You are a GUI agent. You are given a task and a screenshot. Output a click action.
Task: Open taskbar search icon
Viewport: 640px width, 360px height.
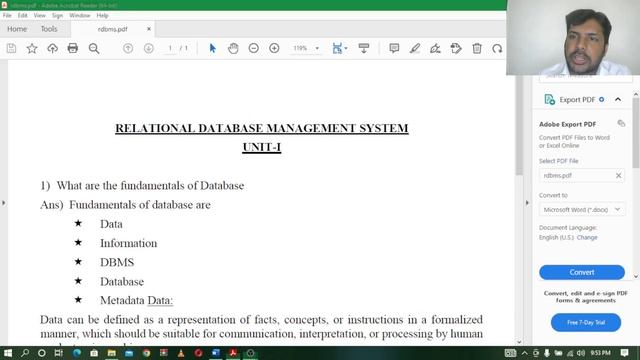pyautogui.click(x=25, y=353)
